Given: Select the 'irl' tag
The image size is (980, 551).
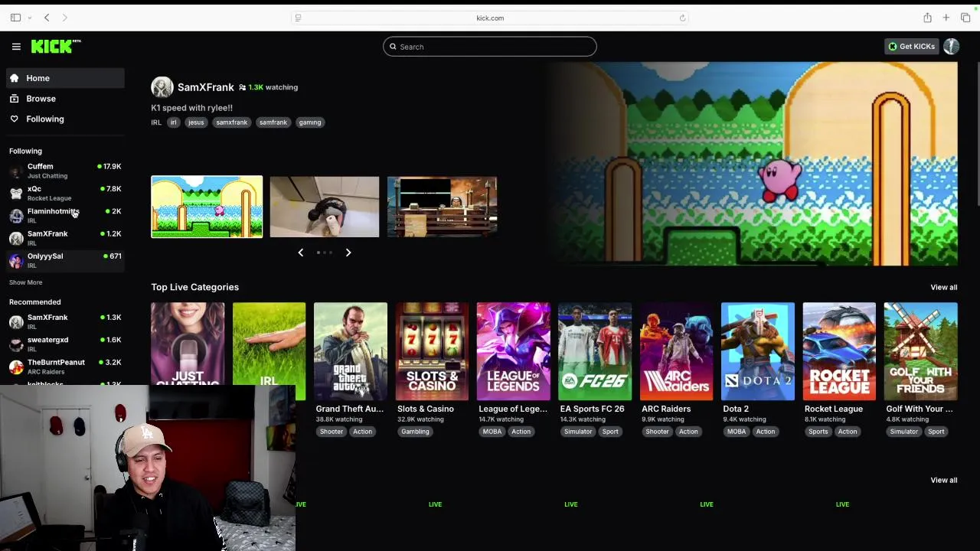Looking at the screenshot, I should 173,122.
